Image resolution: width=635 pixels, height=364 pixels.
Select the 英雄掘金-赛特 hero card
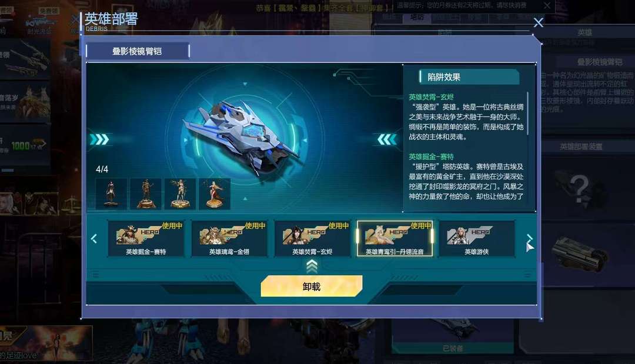pos(146,239)
